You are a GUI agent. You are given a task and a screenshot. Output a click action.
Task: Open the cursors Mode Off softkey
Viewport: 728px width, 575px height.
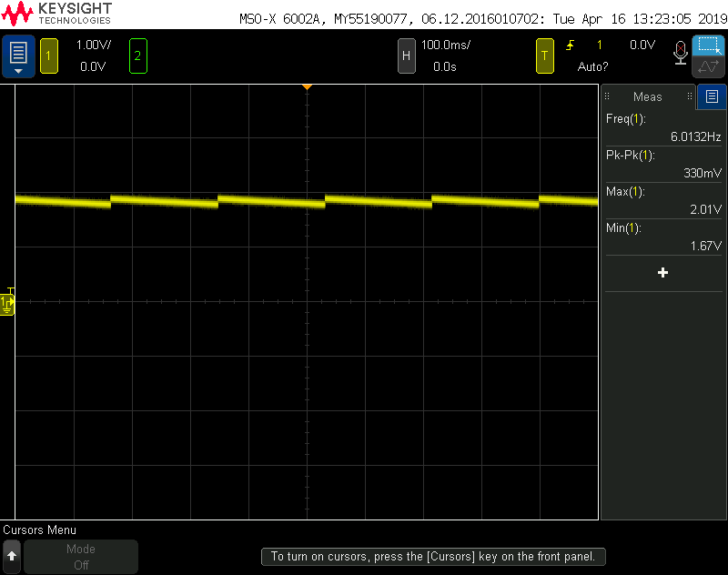pos(81,557)
